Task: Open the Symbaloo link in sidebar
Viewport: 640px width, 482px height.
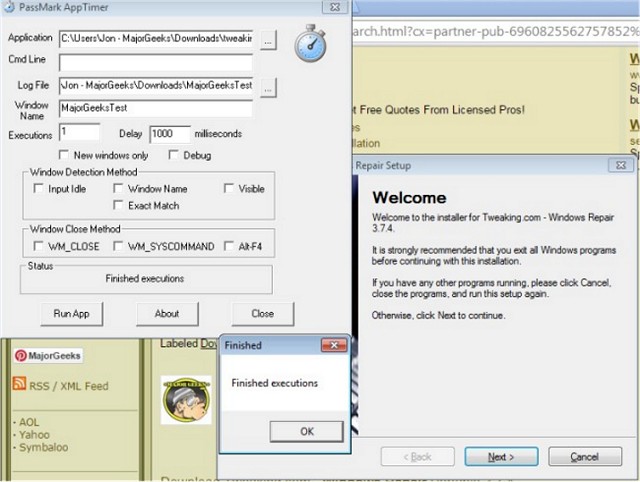Action: coord(44,447)
